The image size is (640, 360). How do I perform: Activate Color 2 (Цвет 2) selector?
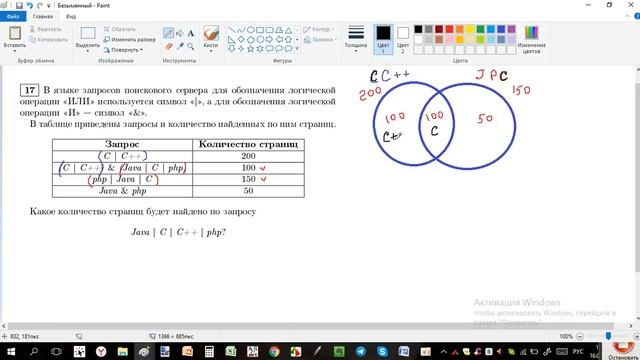(x=403, y=39)
